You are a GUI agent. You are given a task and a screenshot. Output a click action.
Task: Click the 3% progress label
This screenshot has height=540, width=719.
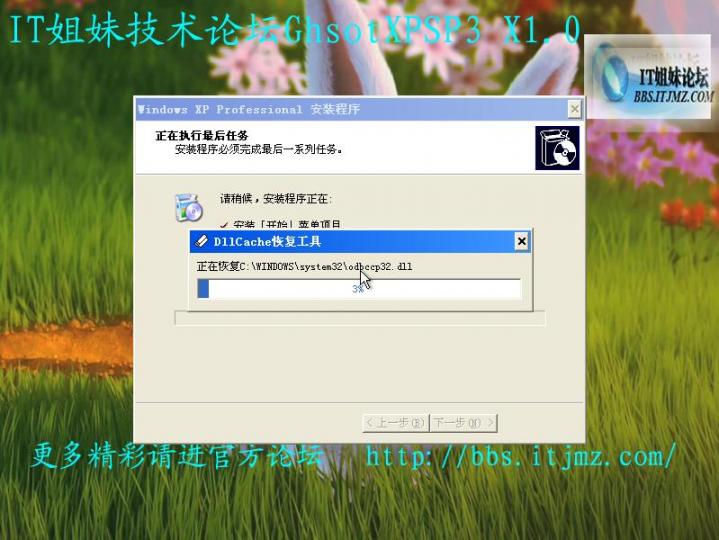[358, 289]
